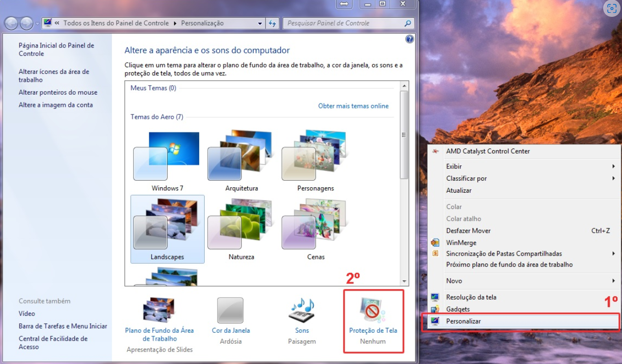Viewport: 622px width, 364px height.
Task: Click the AMD Catalyst Control Center icon
Action: [x=435, y=151]
